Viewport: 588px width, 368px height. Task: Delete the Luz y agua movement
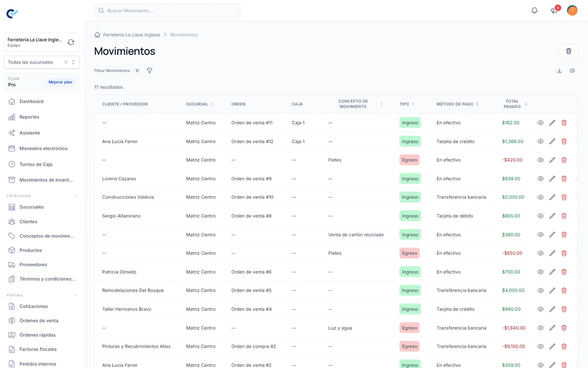(x=564, y=328)
